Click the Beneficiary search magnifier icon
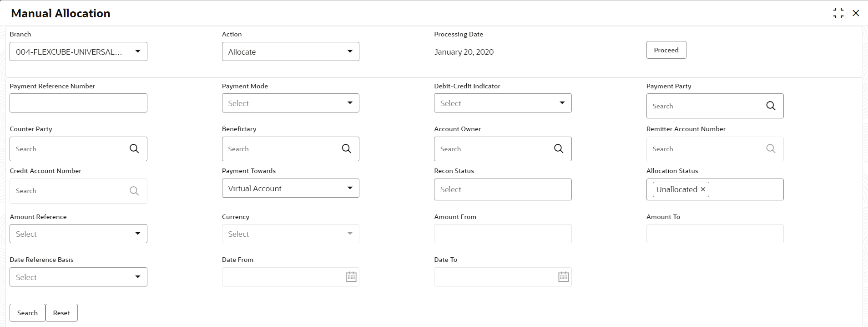Image resolution: width=868 pixels, height=327 pixels. click(346, 148)
